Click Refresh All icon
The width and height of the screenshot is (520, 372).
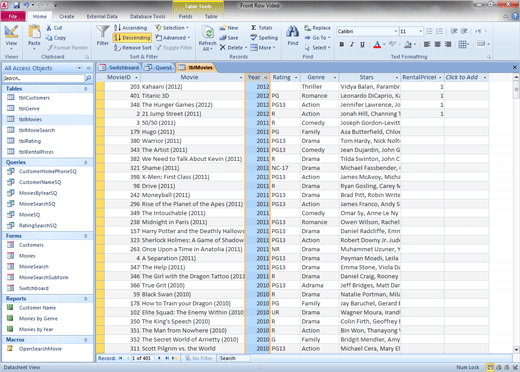click(207, 37)
